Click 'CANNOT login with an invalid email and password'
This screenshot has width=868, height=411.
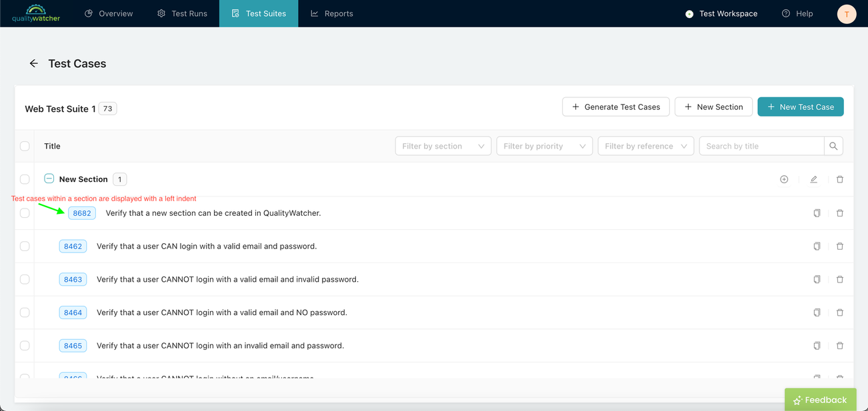tap(220, 346)
